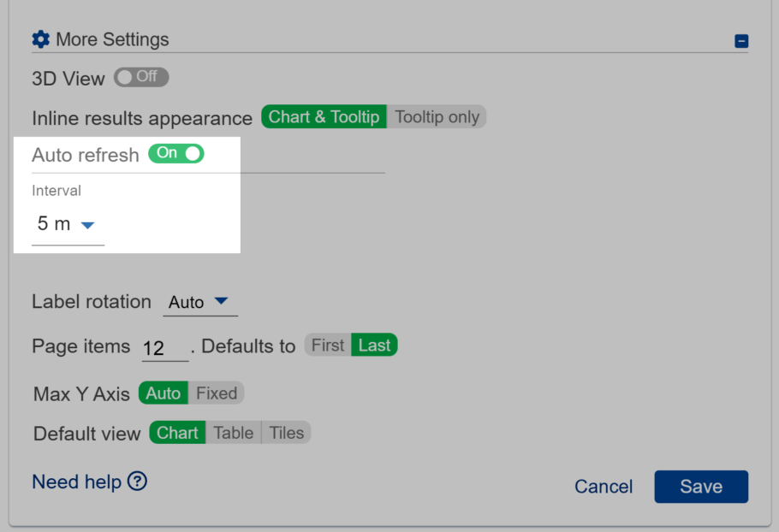Switch Default view to Table
This screenshot has width=779, height=532.
[233, 433]
